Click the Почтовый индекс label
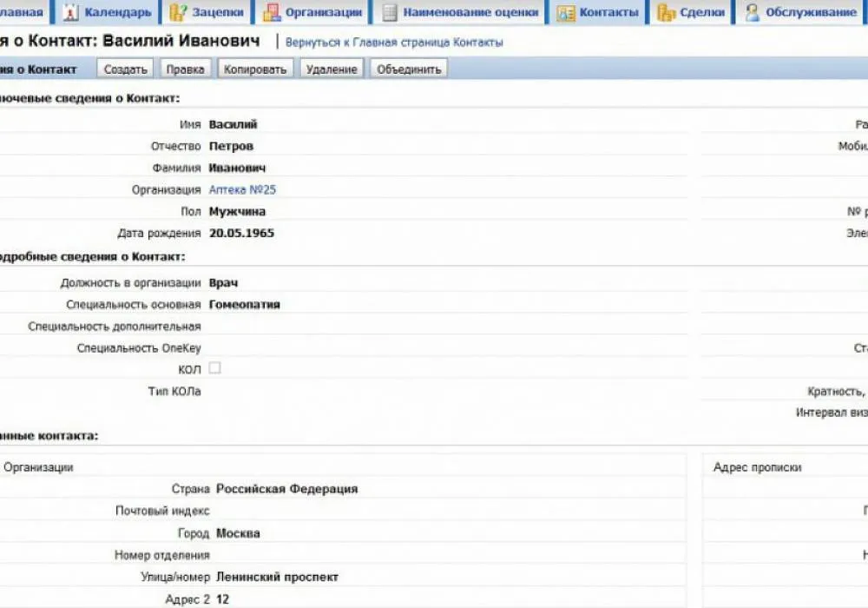868x608 pixels. pyautogui.click(x=162, y=511)
